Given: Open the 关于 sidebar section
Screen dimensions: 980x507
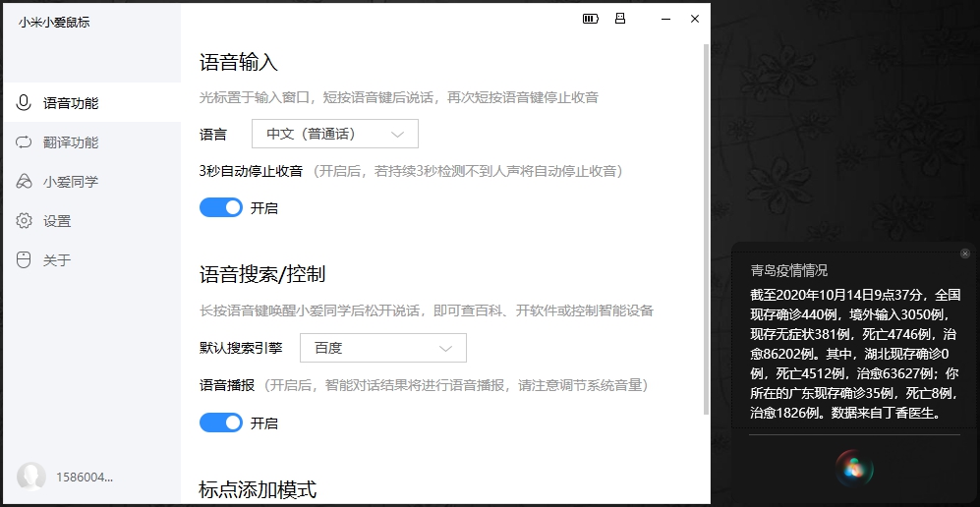Looking at the screenshot, I should click(91, 259).
